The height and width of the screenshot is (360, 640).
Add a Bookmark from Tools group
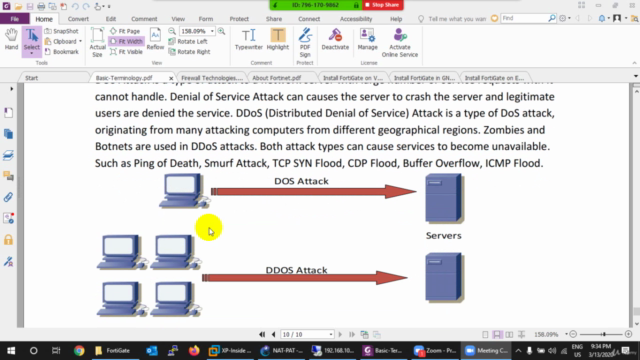(61, 52)
